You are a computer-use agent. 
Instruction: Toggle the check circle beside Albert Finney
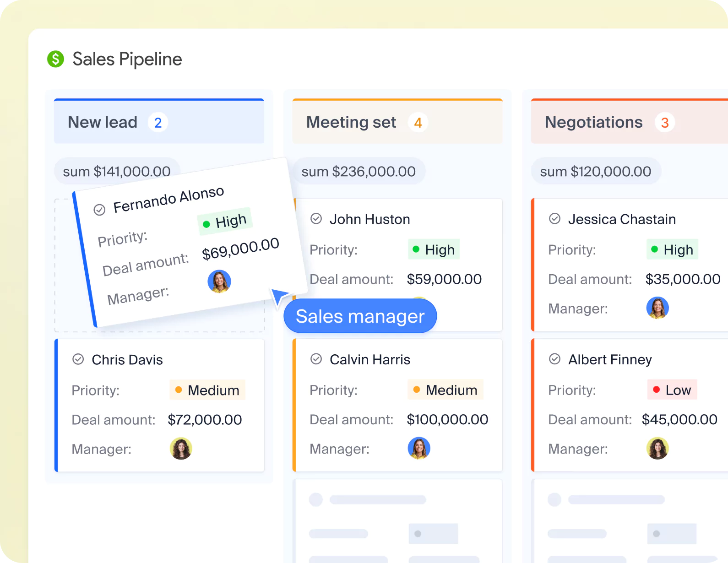click(554, 359)
